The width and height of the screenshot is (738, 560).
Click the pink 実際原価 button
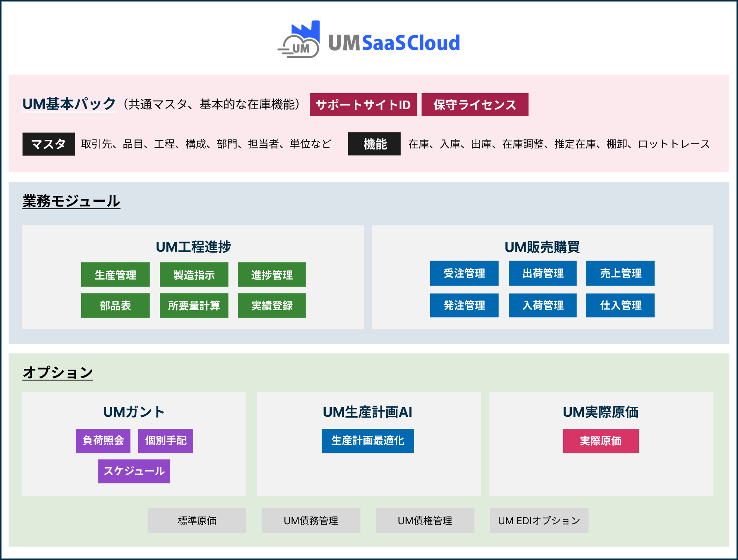coord(601,441)
